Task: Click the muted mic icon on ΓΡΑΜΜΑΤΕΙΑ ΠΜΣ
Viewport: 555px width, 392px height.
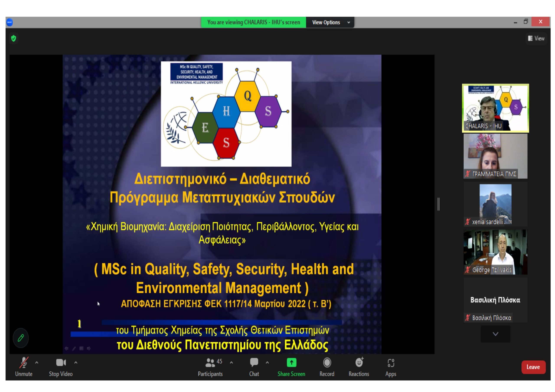Action: (x=467, y=174)
